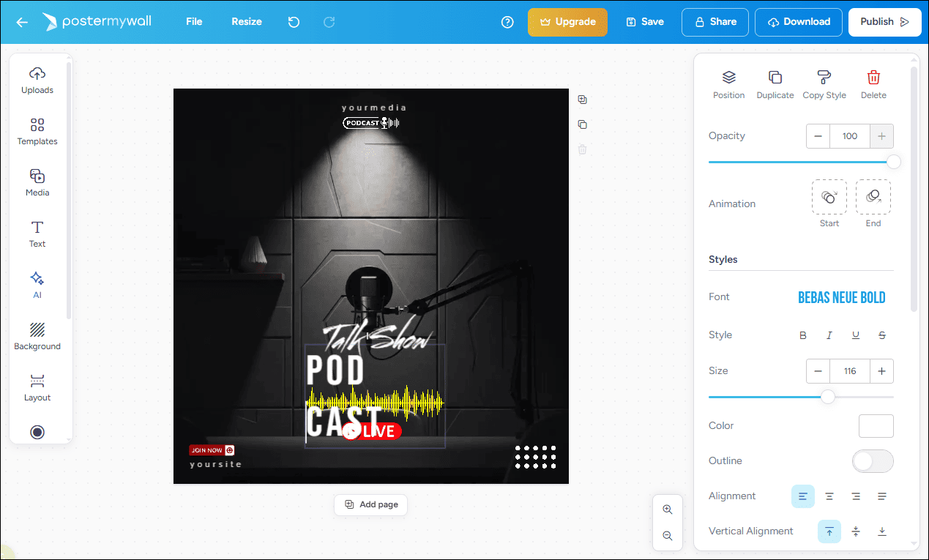
Task: Open the Bebas Neue Bold font selector
Action: 841,297
